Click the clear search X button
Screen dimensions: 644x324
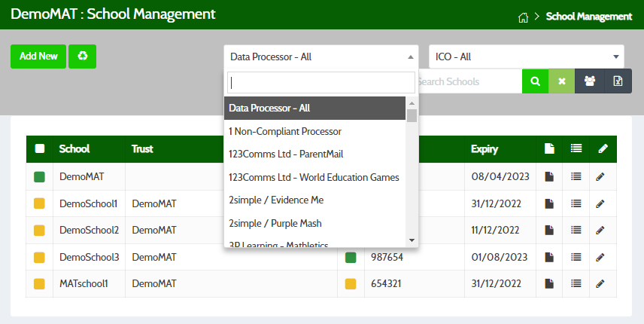(561, 81)
